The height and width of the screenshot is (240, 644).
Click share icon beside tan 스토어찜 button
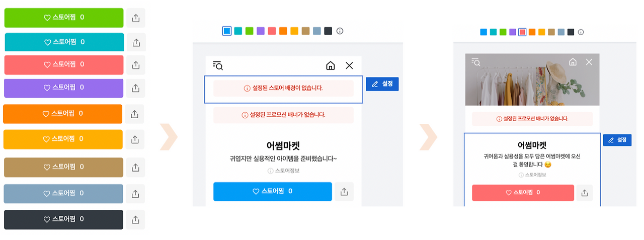(x=135, y=167)
